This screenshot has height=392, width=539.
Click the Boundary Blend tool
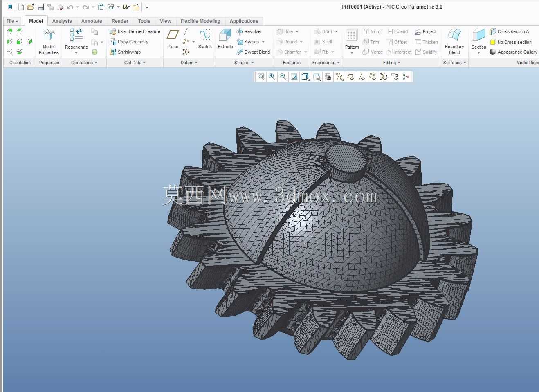pos(454,41)
